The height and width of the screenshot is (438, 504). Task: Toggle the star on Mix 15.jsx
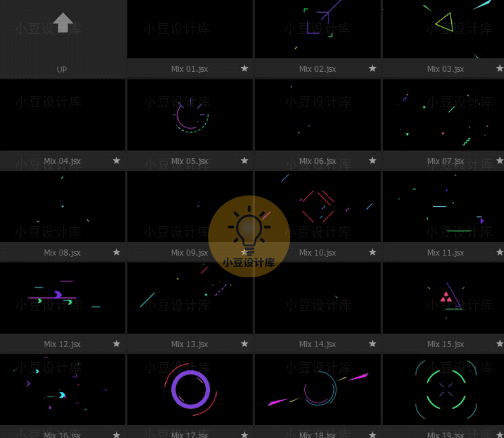tap(500, 344)
